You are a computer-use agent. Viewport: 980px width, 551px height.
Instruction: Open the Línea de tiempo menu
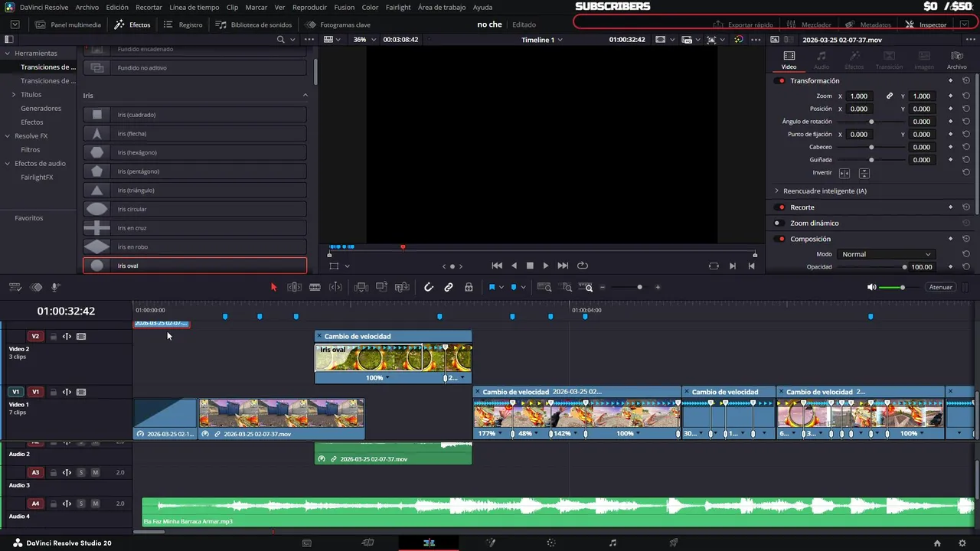tap(194, 7)
